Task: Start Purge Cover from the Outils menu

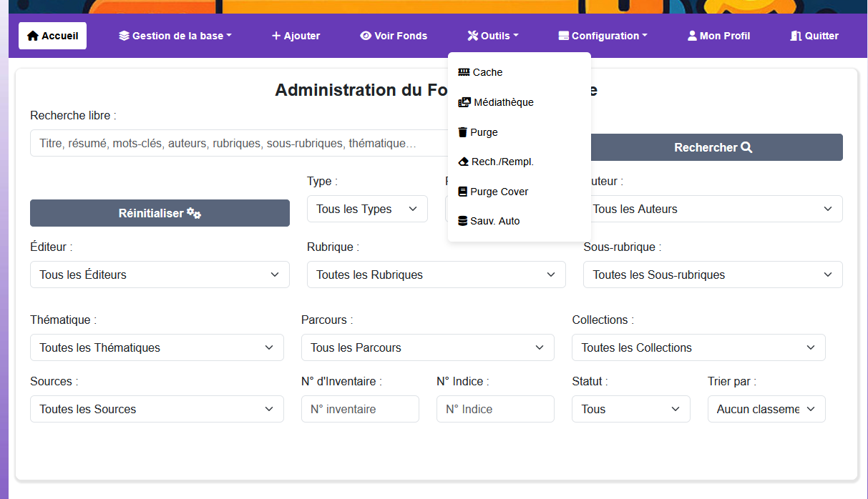Action: tap(499, 191)
